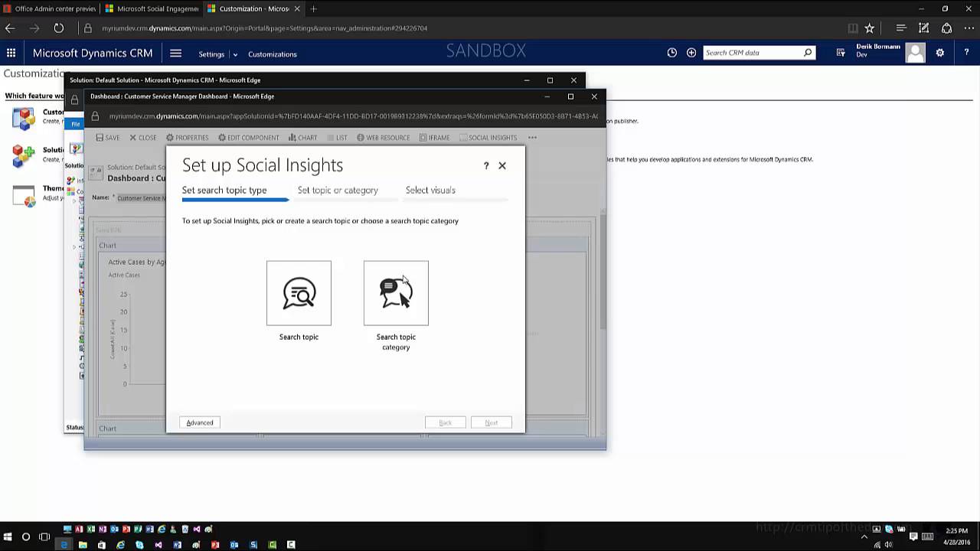Click Customizations in CRM breadcrumb

coord(273,54)
